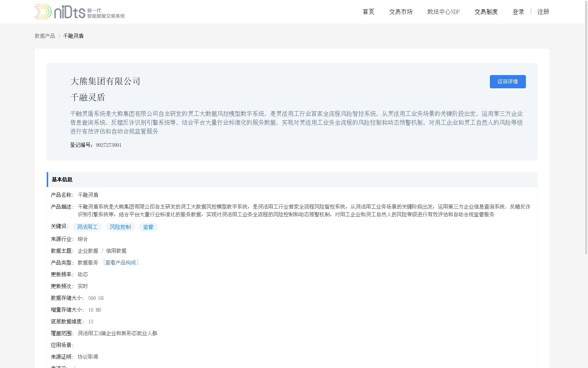588x368 pixels.
Task: Click the niDts logo icon
Action: tap(80, 12)
